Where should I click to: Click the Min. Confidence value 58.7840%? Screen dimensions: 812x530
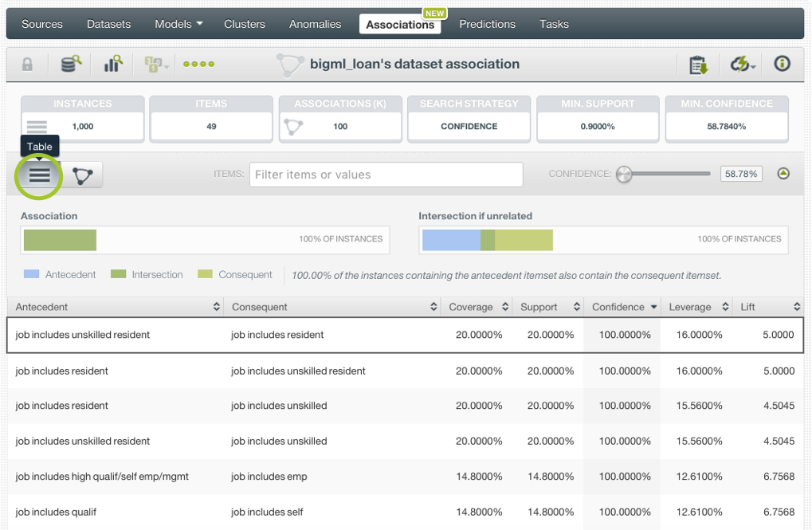pos(727,127)
